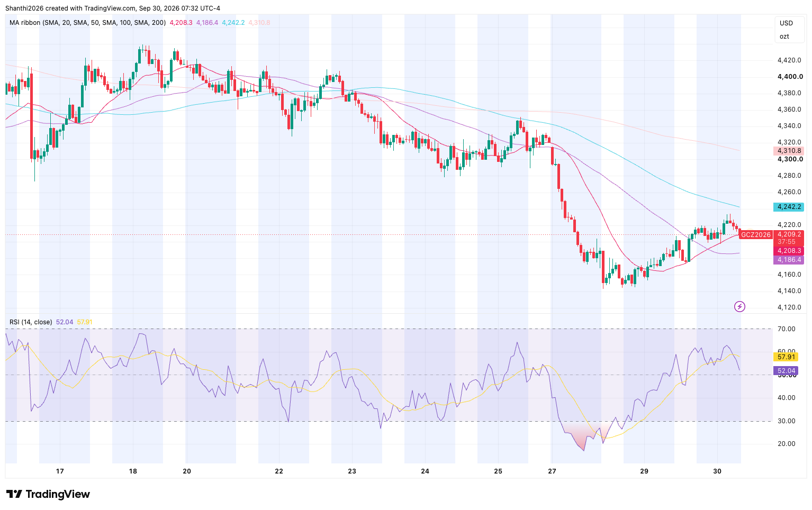Click the 52.04 purple RSI label

(786, 371)
